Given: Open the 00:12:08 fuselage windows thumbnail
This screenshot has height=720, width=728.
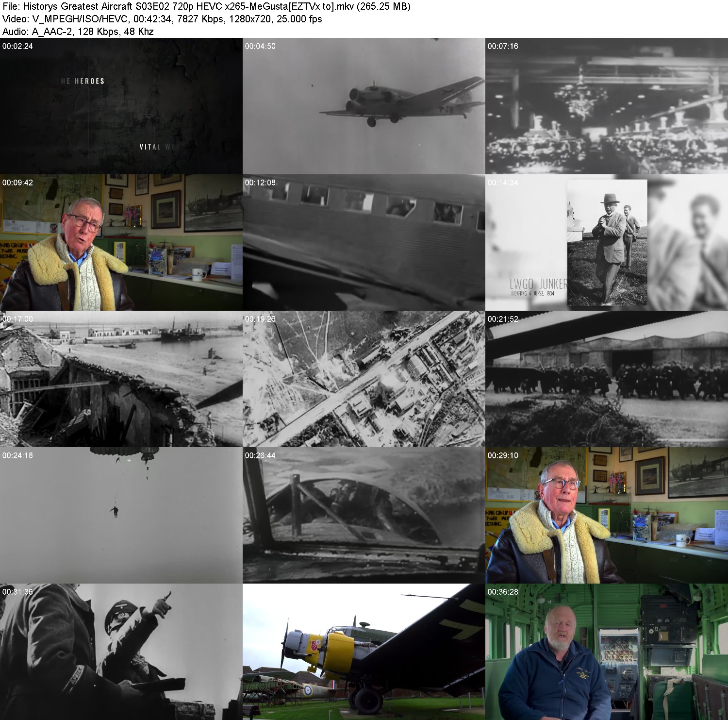Looking at the screenshot, I should (x=364, y=243).
